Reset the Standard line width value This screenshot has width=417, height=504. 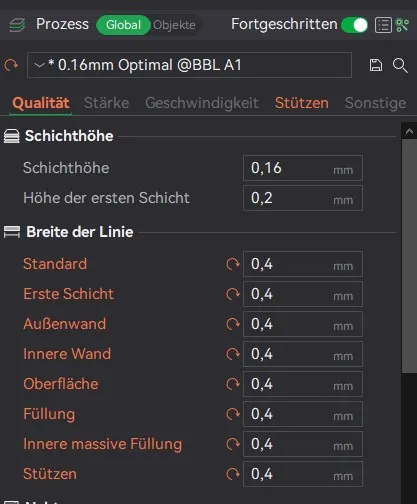click(233, 264)
